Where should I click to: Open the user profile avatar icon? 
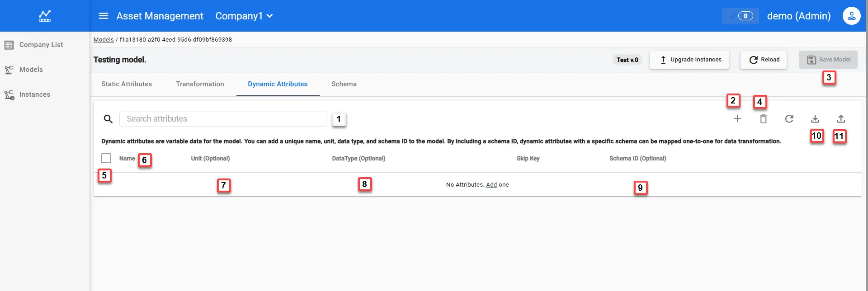point(851,16)
